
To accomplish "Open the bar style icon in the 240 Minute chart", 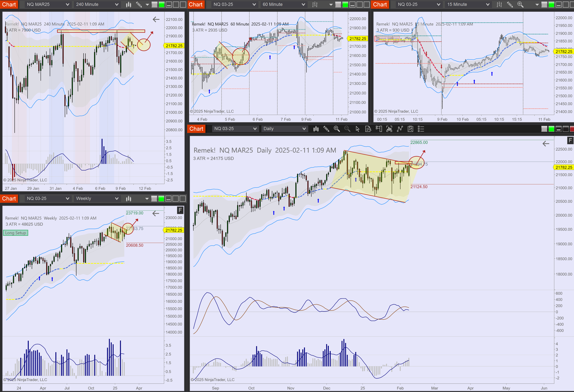I will (x=128, y=4).
